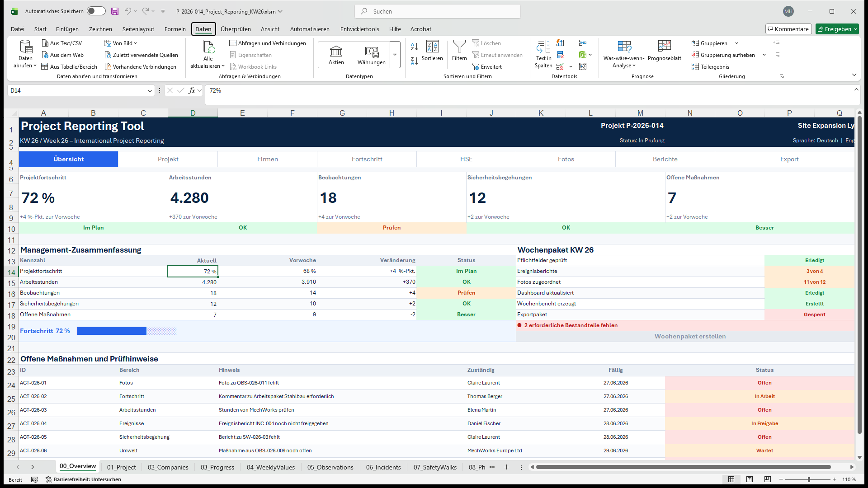Switch to Normal view in status bar
This screenshot has height=488, width=868.
click(x=731, y=479)
